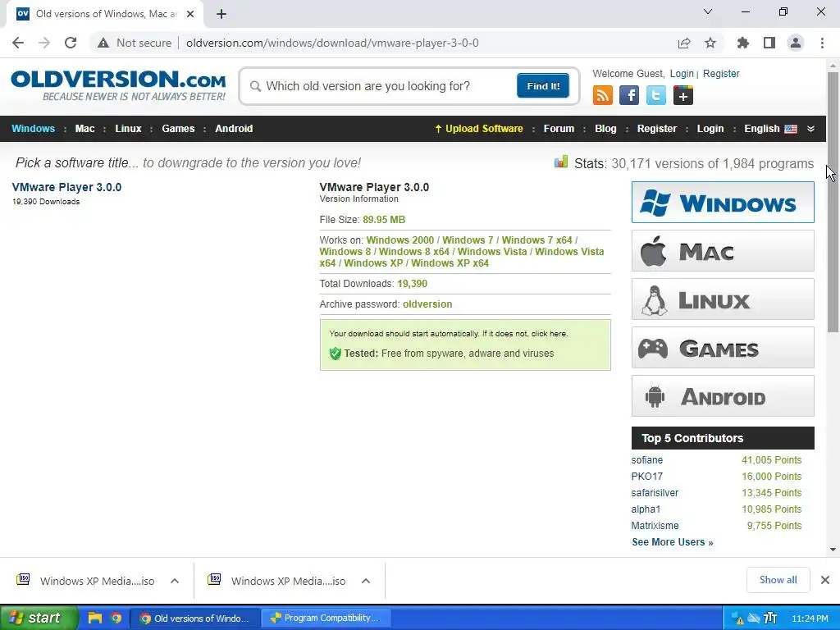Viewport: 840px width, 630px height.
Task: Click Upload Software in the navigation bar
Action: tap(479, 129)
